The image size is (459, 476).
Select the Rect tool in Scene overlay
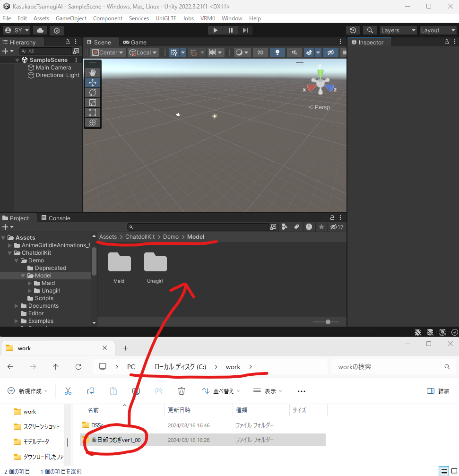93,113
